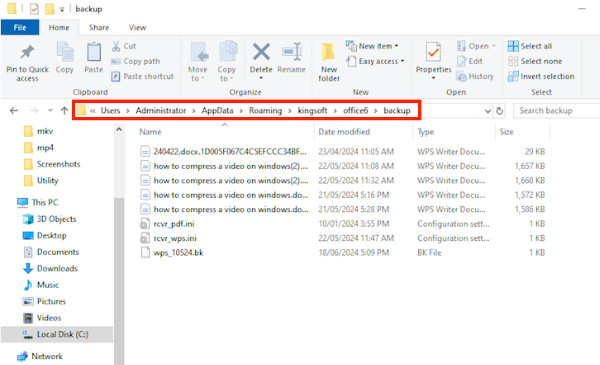Click kingsoft in the address path
The width and height of the screenshot is (600, 365).
312,111
